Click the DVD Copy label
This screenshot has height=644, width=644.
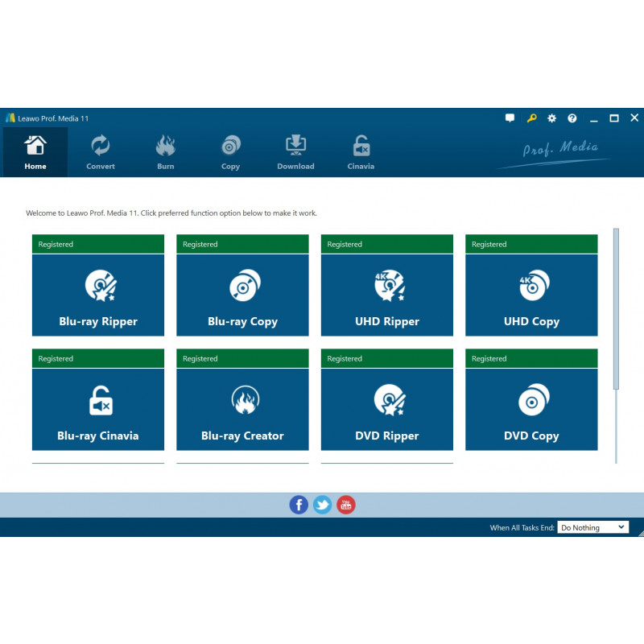tap(531, 436)
